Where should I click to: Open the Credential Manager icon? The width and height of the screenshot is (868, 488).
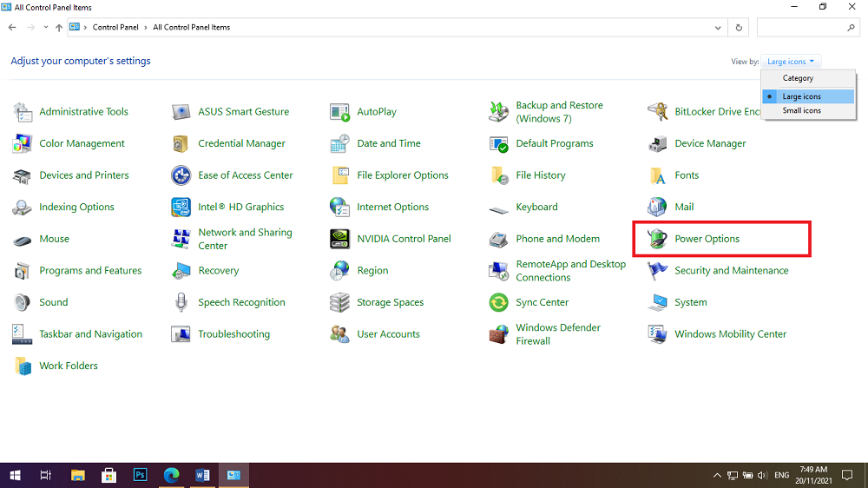(x=181, y=143)
